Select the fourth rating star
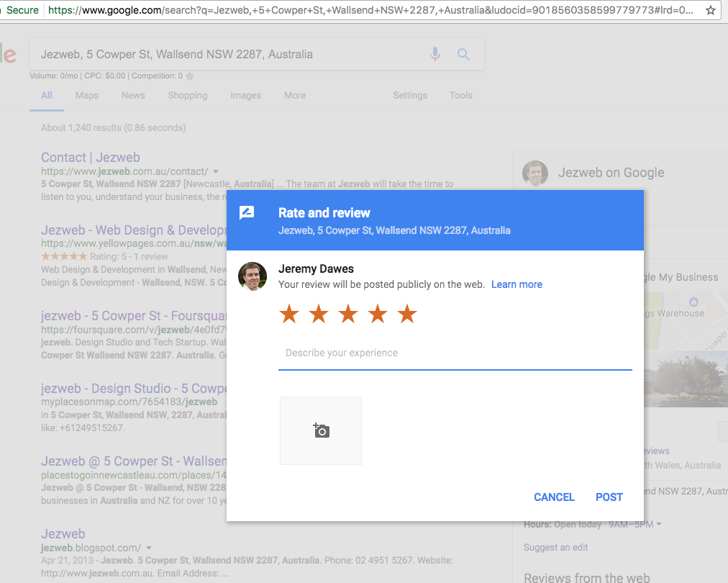 378,314
